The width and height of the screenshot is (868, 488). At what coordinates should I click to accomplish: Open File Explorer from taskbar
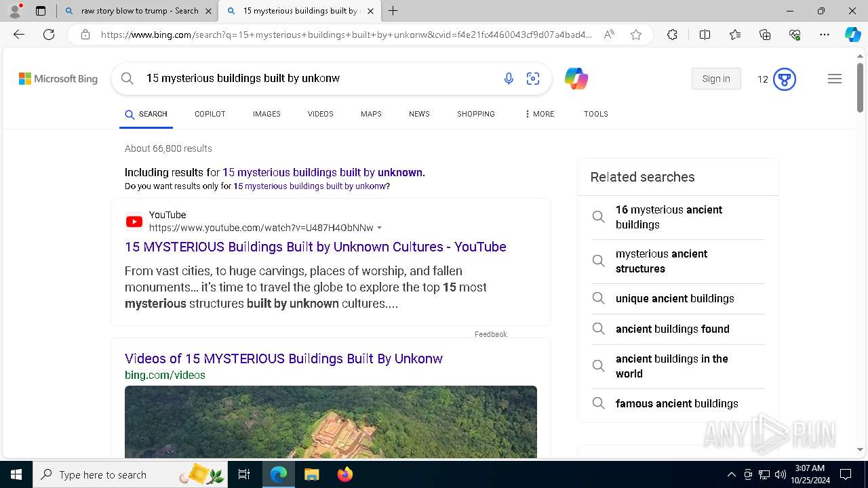tap(311, 474)
